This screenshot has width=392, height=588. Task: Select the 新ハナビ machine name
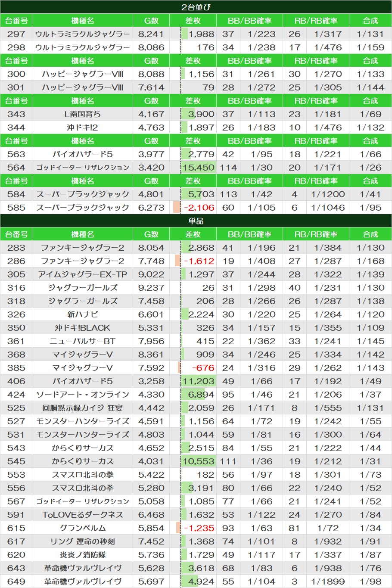(82, 314)
